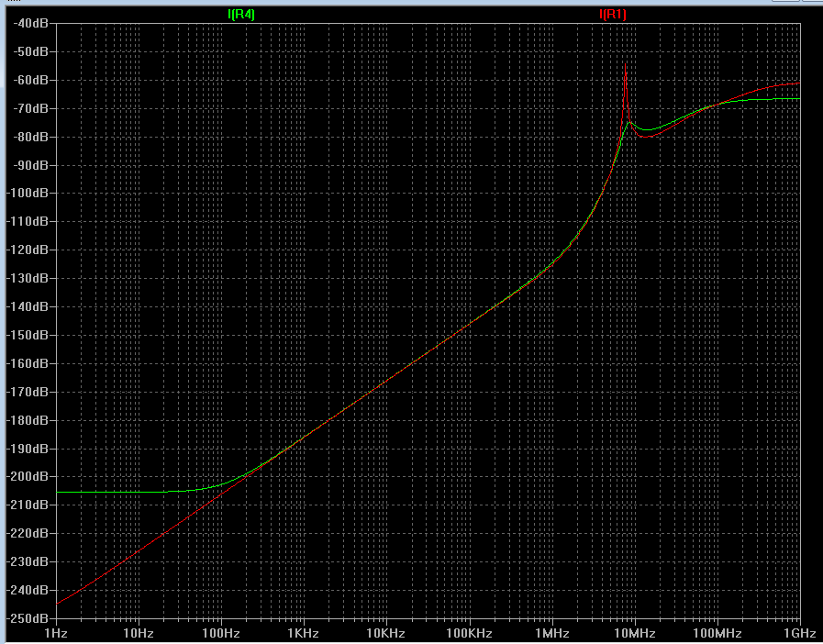823x644 pixels.
Task: Click the -190dB axis label
Action: pyautogui.click(x=27, y=449)
